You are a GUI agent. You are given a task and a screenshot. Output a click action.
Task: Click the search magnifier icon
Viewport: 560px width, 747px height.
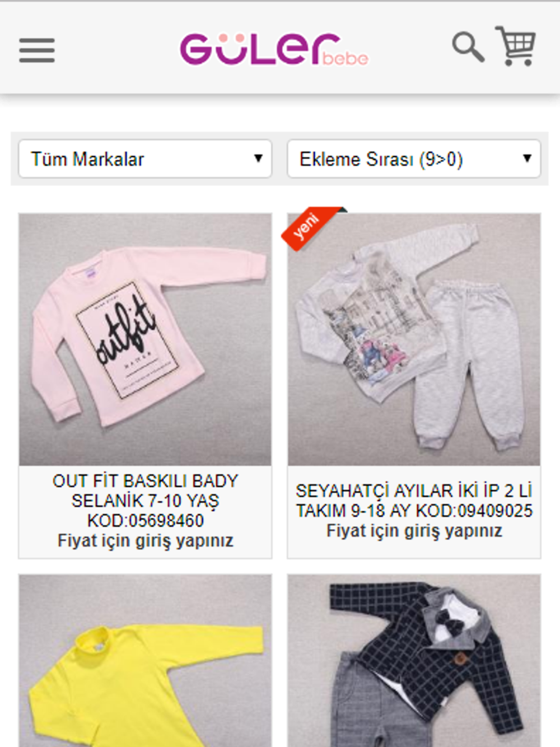[x=468, y=47]
